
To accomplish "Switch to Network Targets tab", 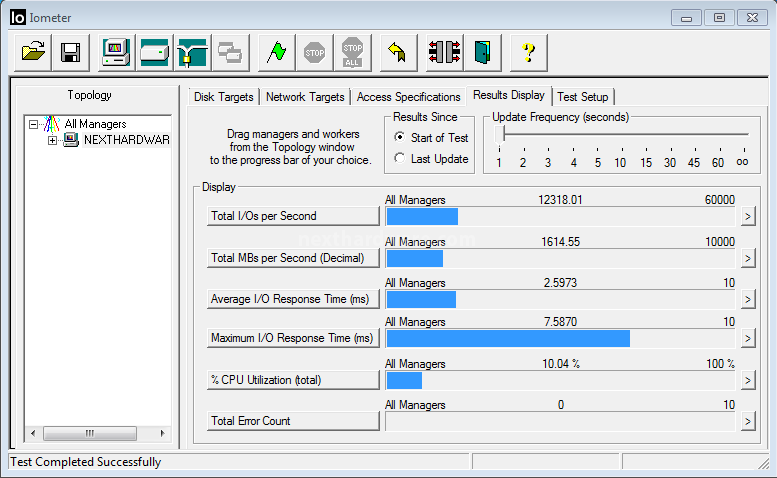I will [305, 97].
